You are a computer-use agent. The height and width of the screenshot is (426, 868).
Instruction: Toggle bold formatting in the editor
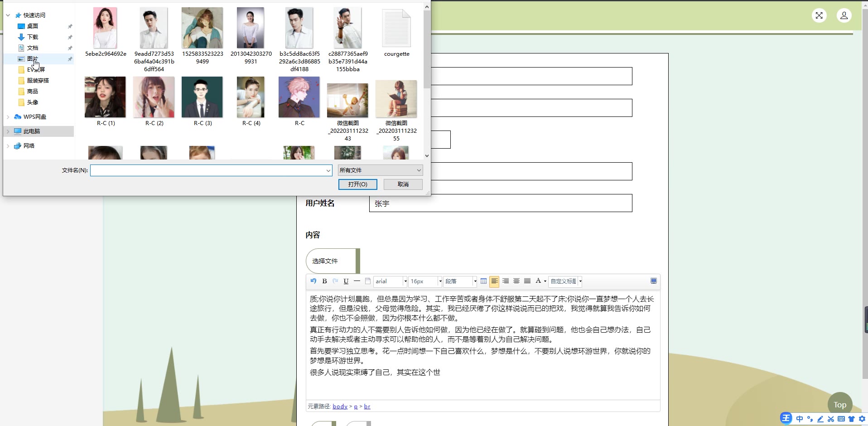[x=324, y=281]
